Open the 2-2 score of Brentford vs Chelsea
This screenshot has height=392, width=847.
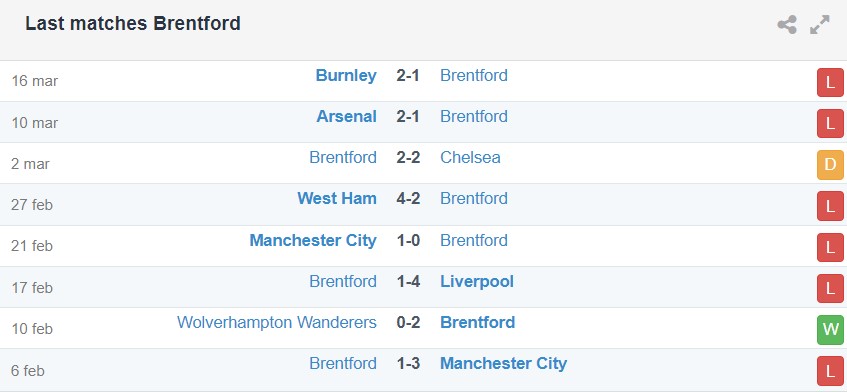pyautogui.click(x=408, y=157)
